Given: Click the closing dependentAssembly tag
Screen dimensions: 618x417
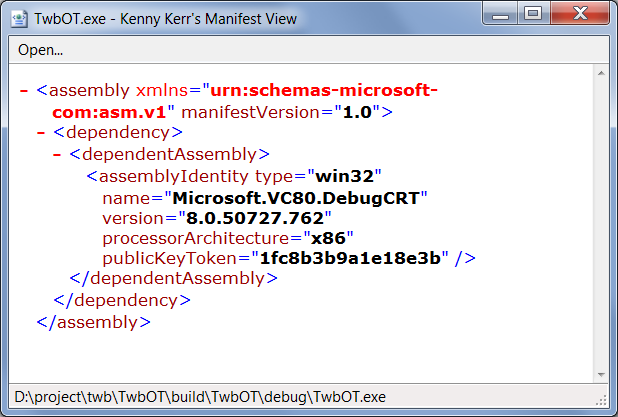Looking at the screenshot, I should pos(174,278).
